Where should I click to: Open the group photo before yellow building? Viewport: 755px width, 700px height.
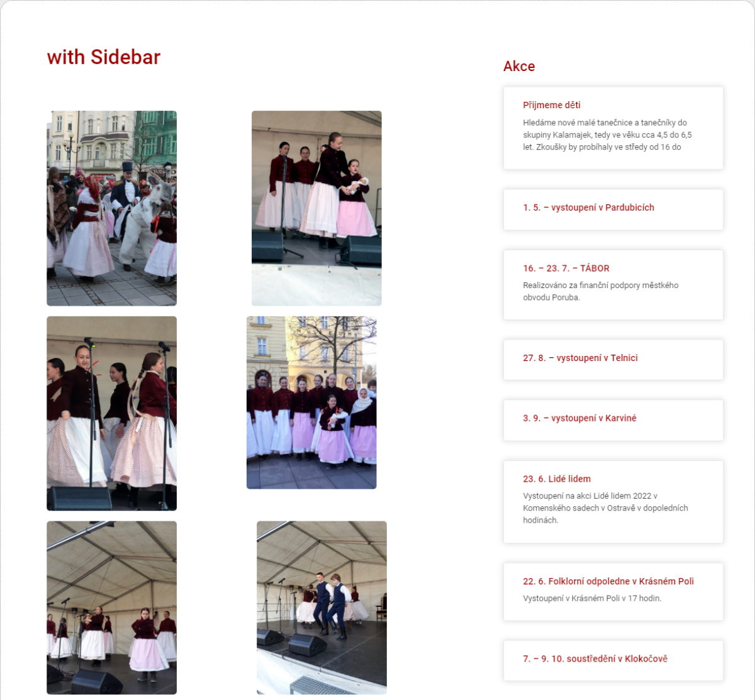311,403
